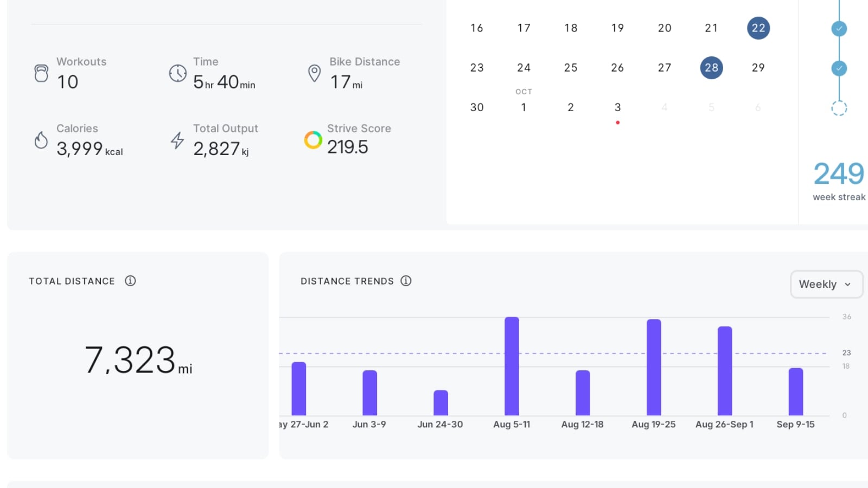Click the Calories flame icon
The height and width of the screenshot is (488, 868).
point(41,140)
